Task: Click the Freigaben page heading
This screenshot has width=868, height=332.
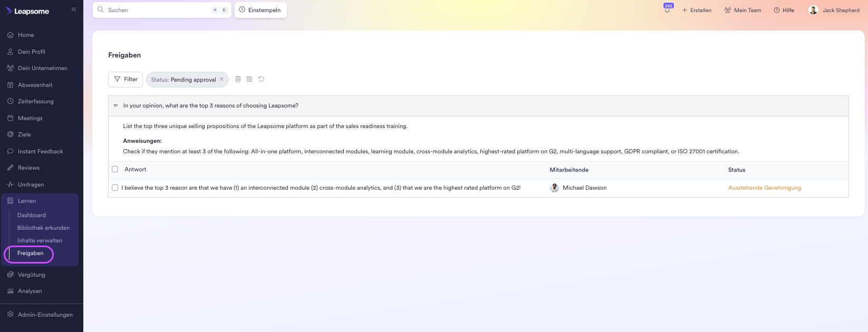Action: click(124, 55)
